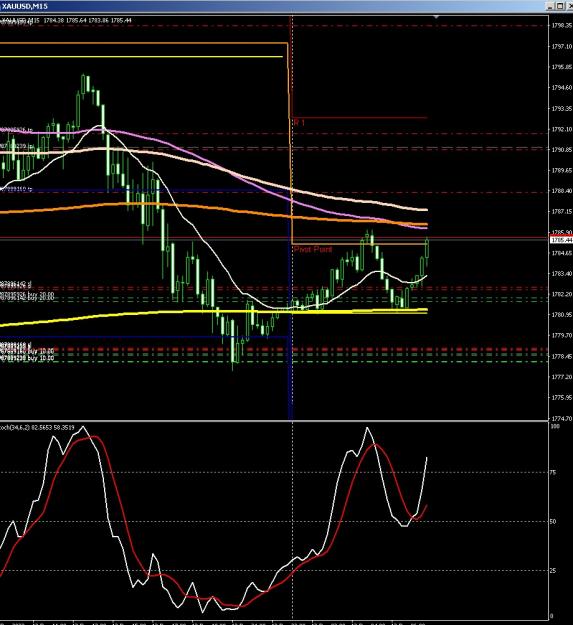The width and height of the screenshot is (573, 625).
Task: Select the R 1 resistance label
Action: tap(299, 123)
